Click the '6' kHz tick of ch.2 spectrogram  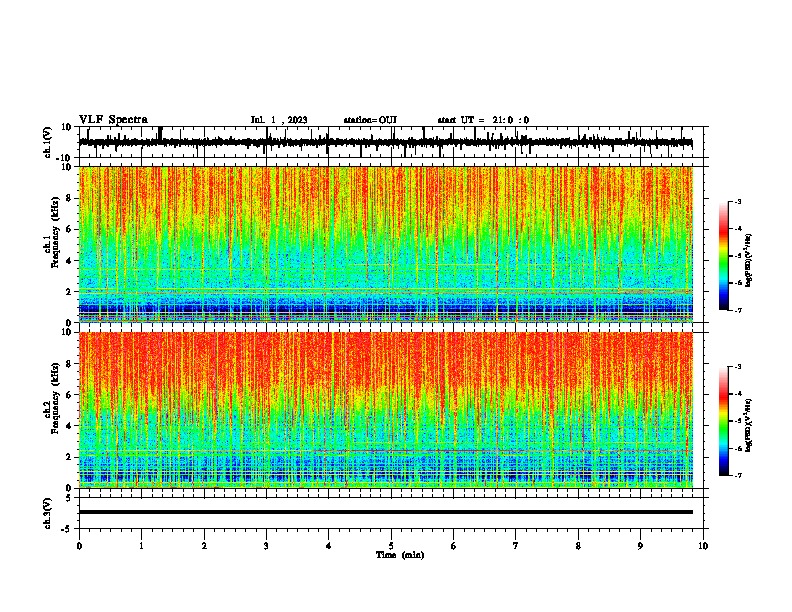tap(69, 395)
